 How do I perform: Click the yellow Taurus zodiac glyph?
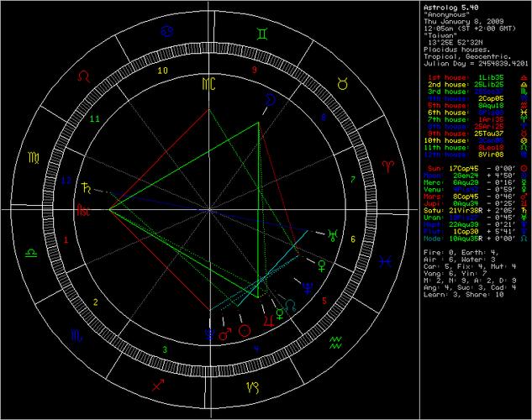click(343, 83)
